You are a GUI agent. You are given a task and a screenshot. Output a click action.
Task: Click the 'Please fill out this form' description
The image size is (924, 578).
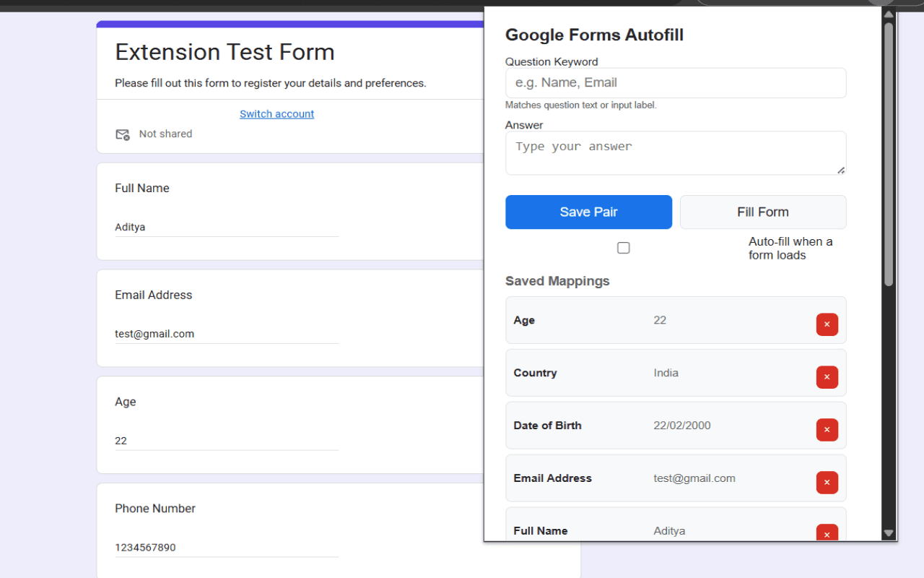coord(271,83)
